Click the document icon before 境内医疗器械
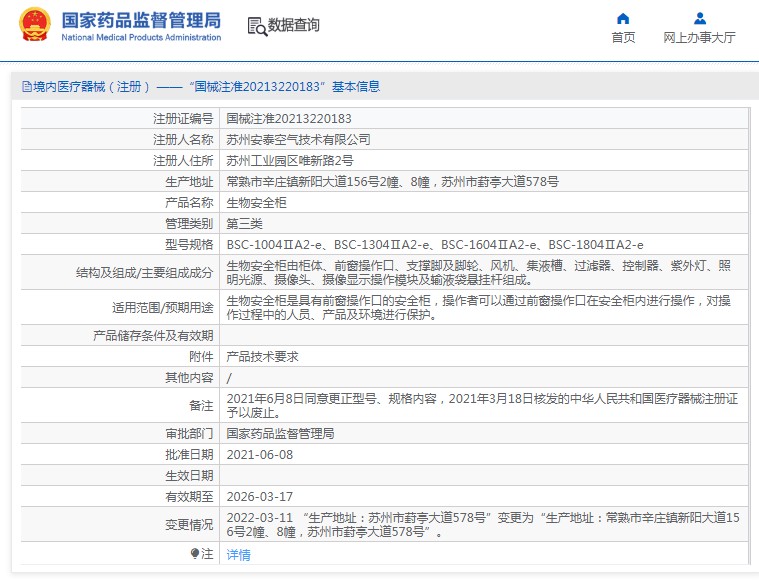Viewport: 759px width, 581px height. (27, 87)
